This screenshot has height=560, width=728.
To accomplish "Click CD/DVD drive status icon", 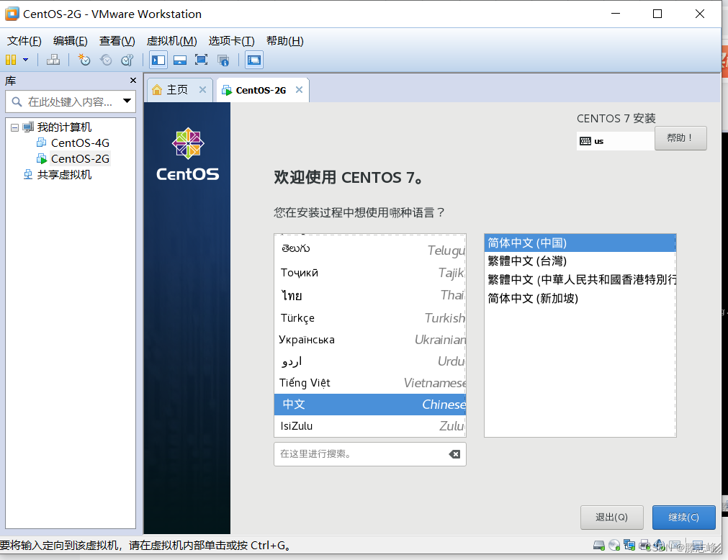I will (614, 546).
